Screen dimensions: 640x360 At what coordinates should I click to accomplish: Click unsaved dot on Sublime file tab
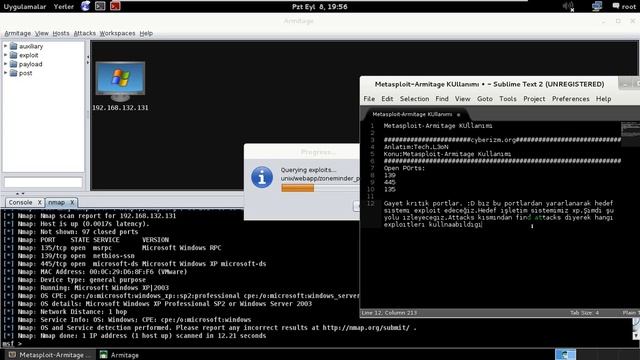[458, 115]
